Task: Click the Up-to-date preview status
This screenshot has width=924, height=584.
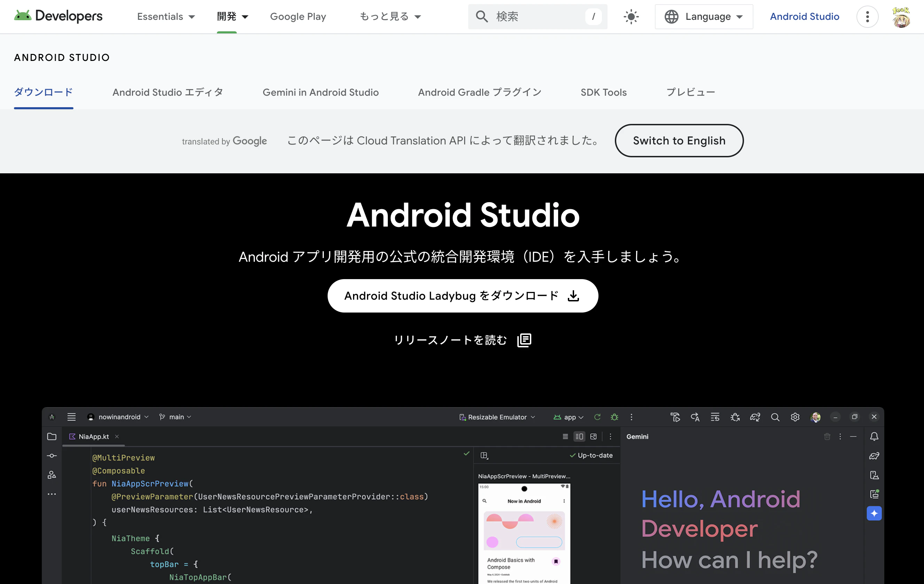Action: pyautogui.click(x=591, y=456)
